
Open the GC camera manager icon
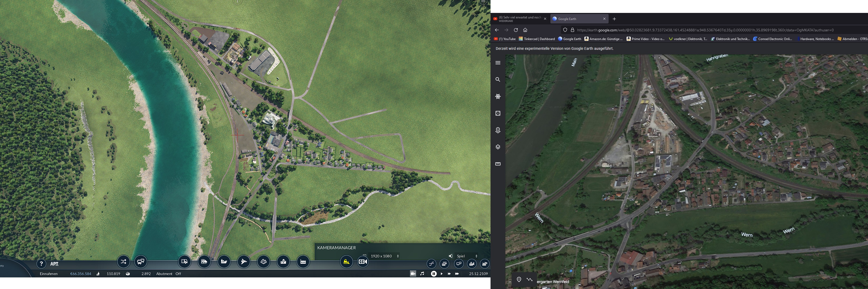click(x=362, y=262)
